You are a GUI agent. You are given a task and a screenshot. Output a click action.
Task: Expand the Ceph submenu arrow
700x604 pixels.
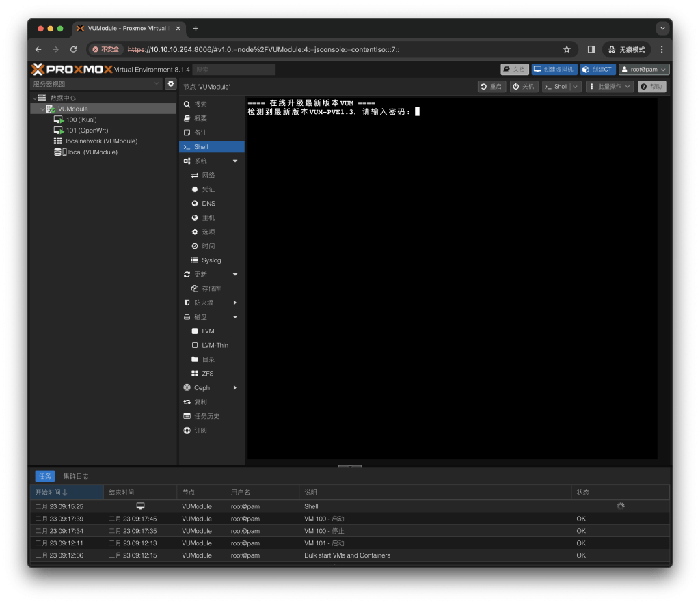coord(235,388)
